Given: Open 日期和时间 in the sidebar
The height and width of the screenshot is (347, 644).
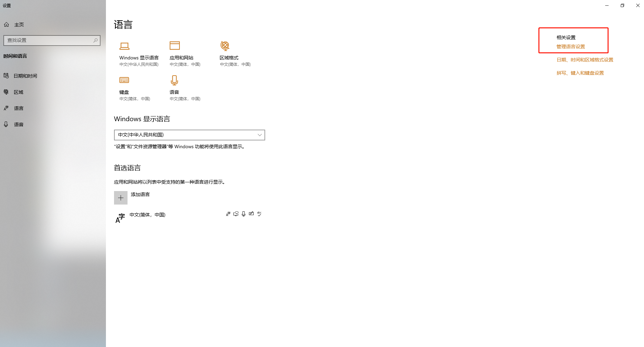Looking at the screenshot, I should [x=25, y=76].
